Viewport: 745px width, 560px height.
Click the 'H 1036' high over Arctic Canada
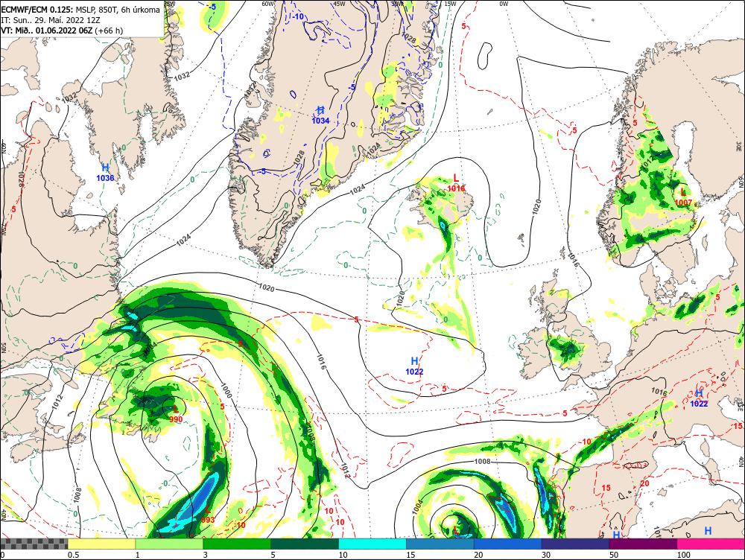pyautogui.click(x=105, y=173)
